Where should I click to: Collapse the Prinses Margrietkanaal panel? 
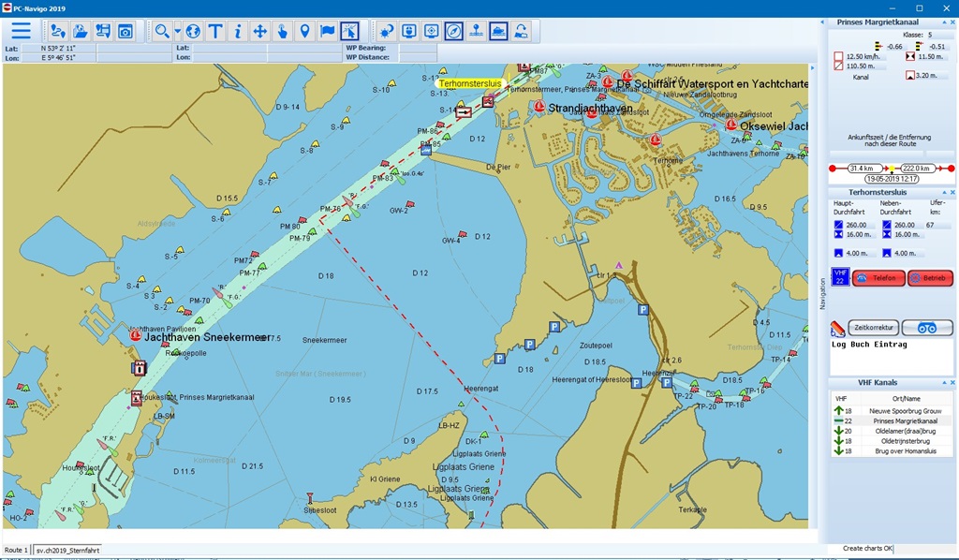(x=943, y=22)
